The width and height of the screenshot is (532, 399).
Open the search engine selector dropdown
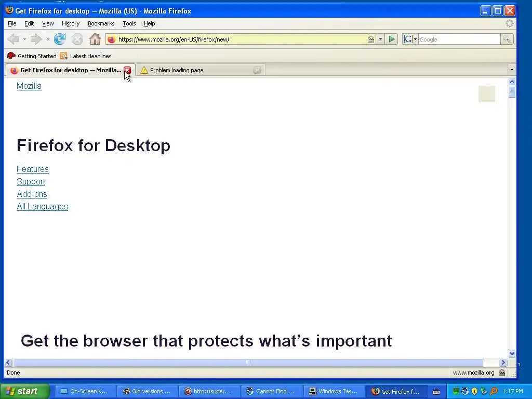point(410,39)
